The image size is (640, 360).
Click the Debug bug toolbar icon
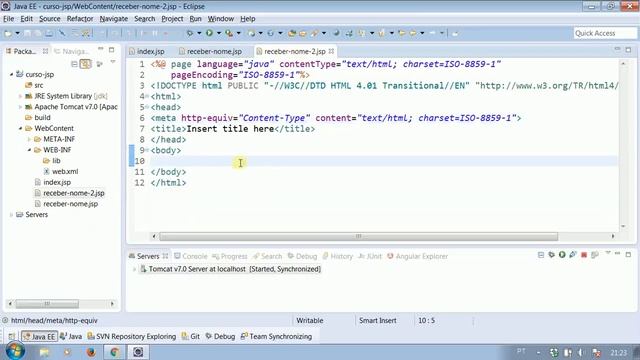(x=190, y=33)
